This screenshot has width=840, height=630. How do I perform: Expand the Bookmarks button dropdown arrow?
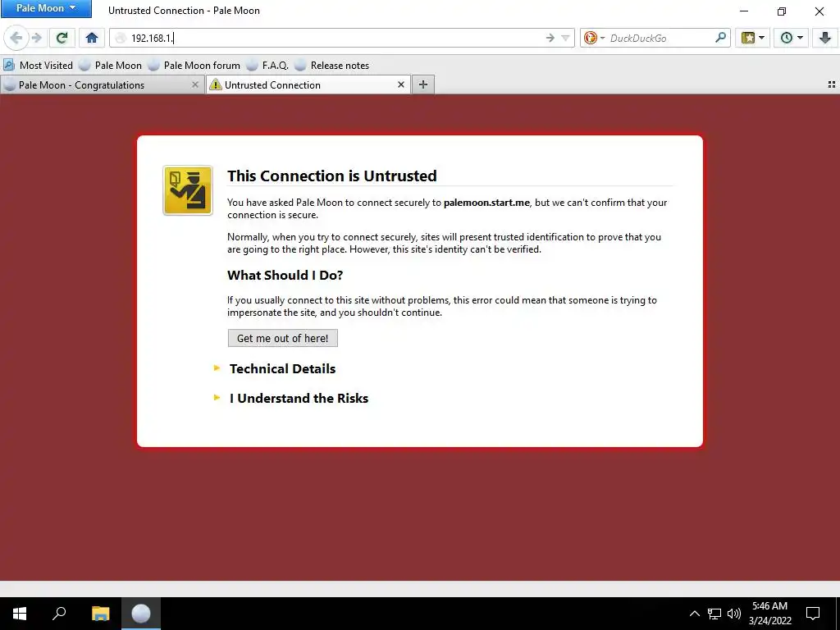click(762, 38)
